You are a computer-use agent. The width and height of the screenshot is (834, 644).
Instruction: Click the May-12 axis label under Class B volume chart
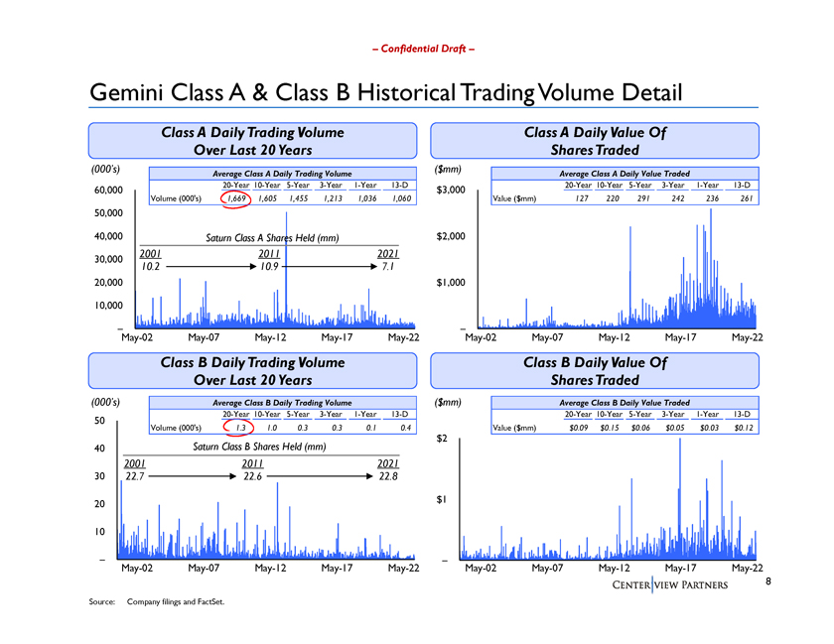(x=270, y=568)
